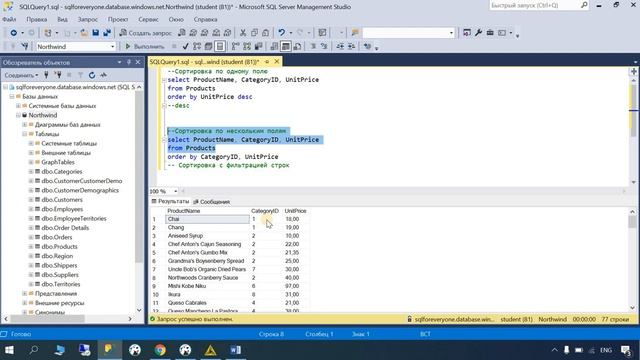The height and width of the screenshot is (360, 640).
Task: Click the Disconnect plug icon in Object Explorer
Action: [58, 75]
